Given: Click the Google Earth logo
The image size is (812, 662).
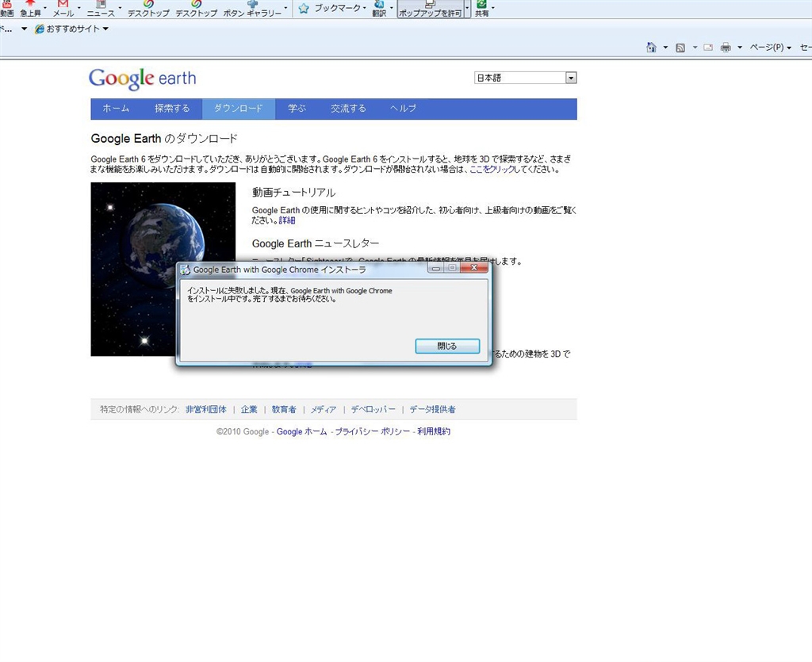Looking at the screenshot, I should (x=143, y=78).
